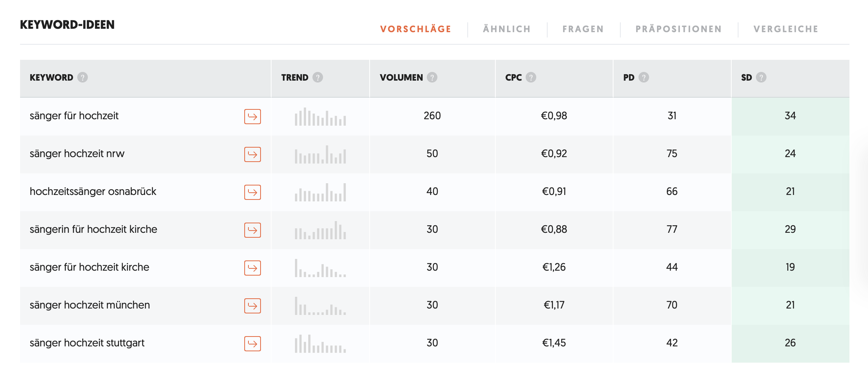Open the FRAGEN tab
The width and height of the screenshot is (868, 374).
[x=583, y=29]
